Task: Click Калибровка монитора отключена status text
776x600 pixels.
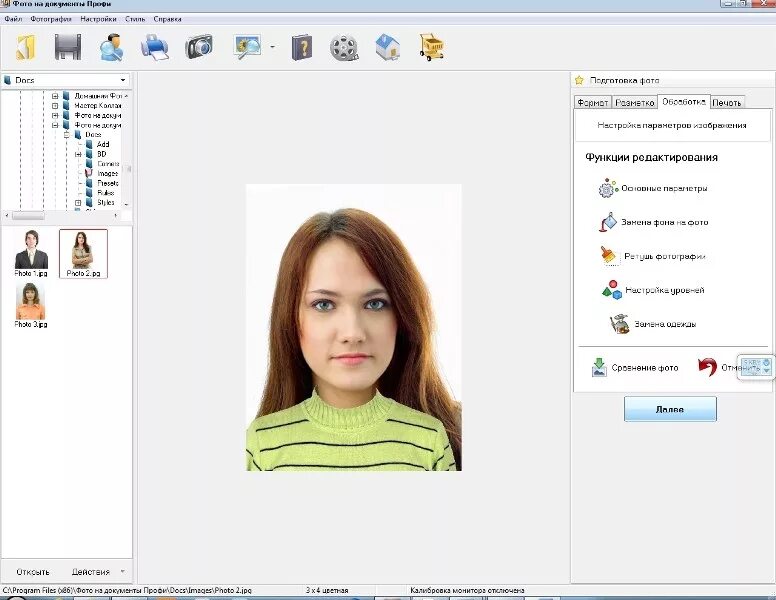Action: coord(467,590)
